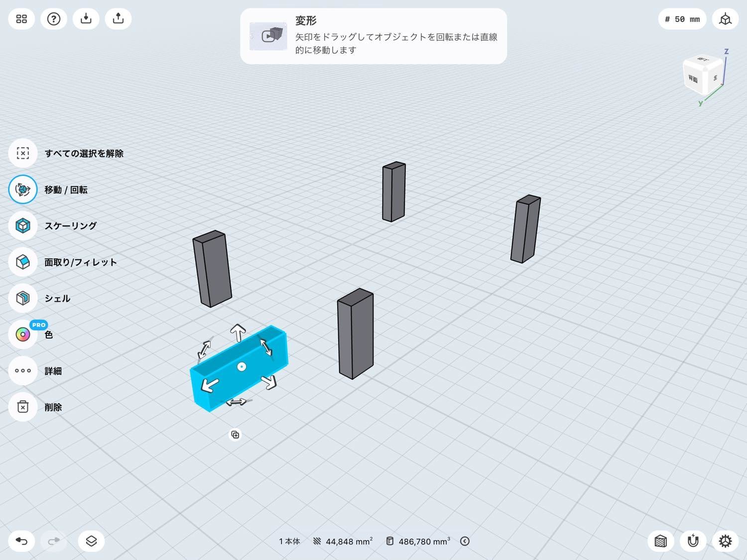This screenshot has height=560, width=747.
Task: Click the surface area 44,848 mm² value
Action: (349, 542)
